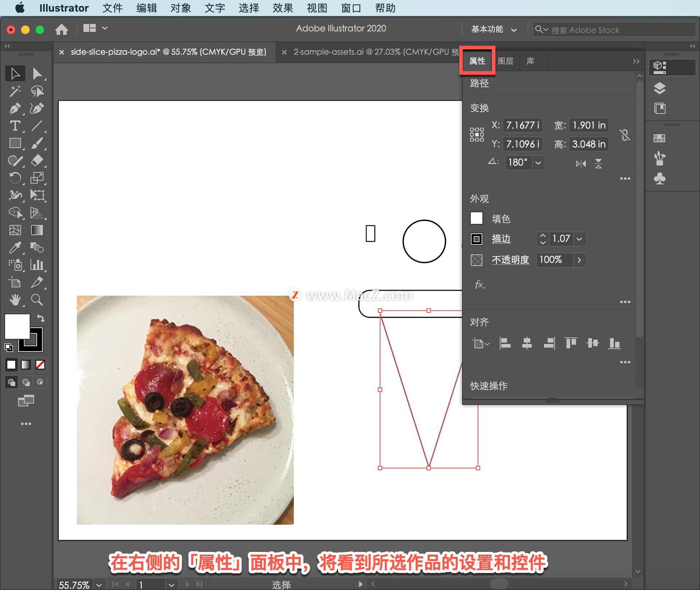Image resolution: width=700 pixels, height=590 pixels.
Task: Open the stroke weight dropdown
Action: pos(579,239)
